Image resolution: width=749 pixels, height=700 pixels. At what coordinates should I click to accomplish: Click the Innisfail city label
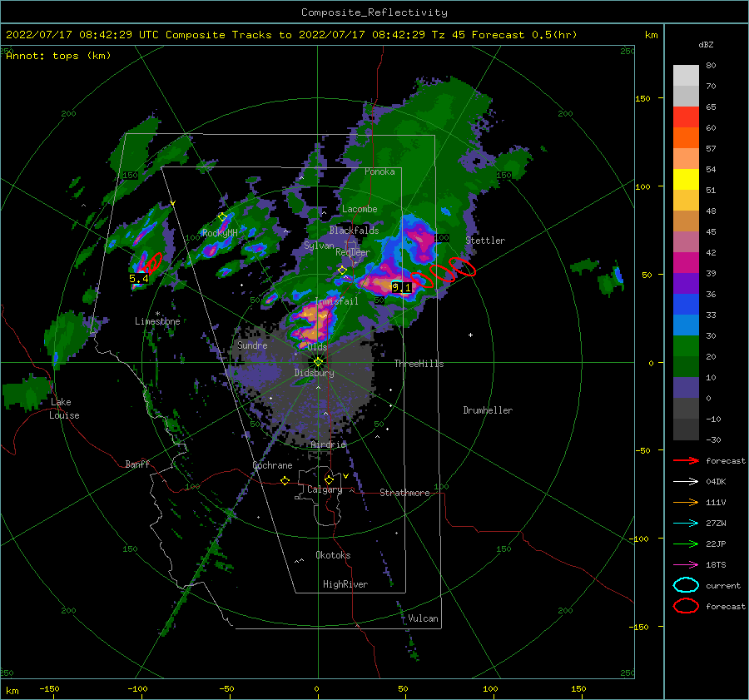pyautogui.click(x=336, y=301)
